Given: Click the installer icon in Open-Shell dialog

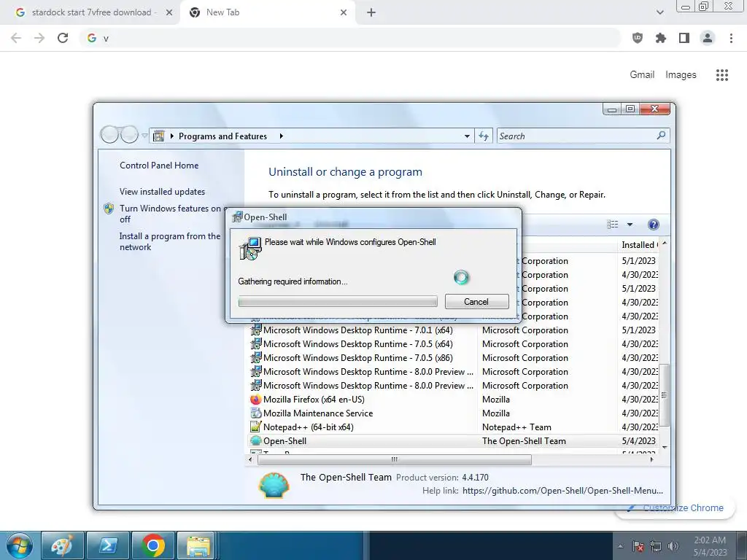Looking at the screenshot, I should (250, 249).
